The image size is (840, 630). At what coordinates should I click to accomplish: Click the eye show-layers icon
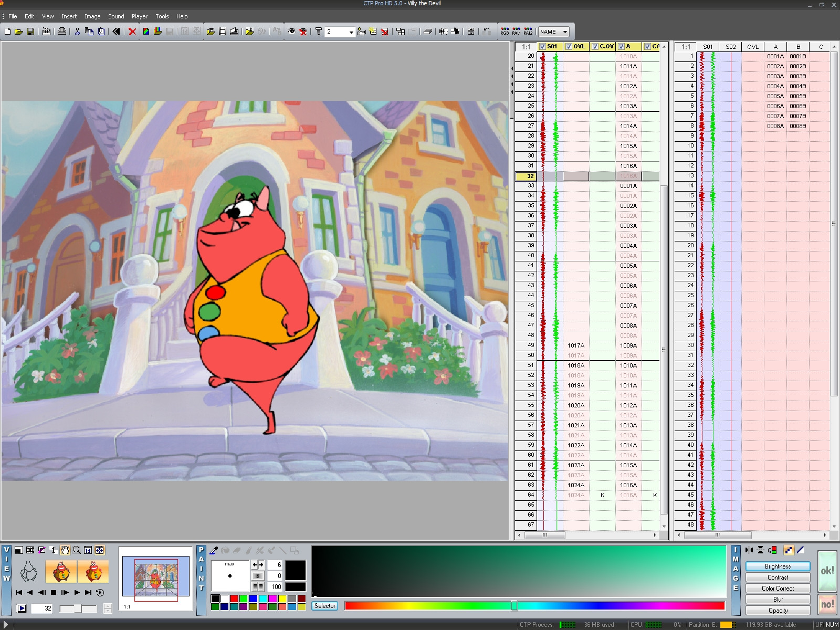tap(291, 31)
